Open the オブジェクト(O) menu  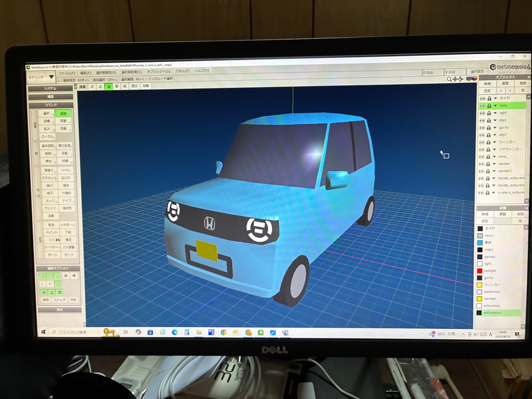(158, 71)
